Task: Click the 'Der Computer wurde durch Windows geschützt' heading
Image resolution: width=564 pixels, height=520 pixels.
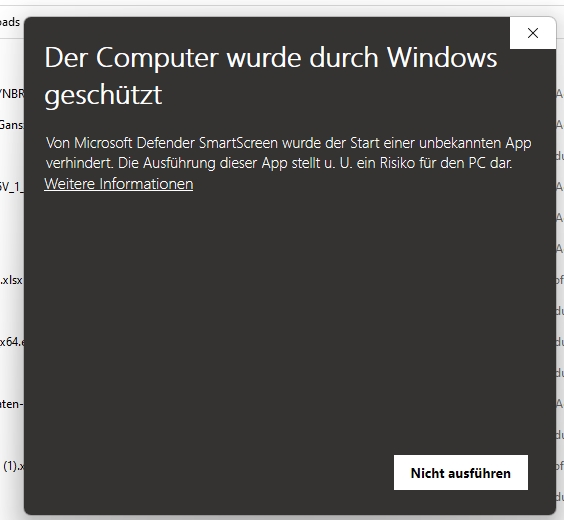Action: 270,76
